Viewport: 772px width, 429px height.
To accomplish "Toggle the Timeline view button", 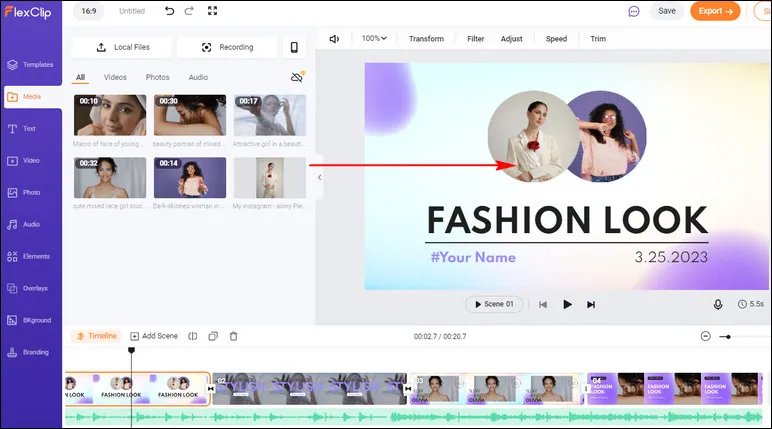I will click(x=97, y=336).
